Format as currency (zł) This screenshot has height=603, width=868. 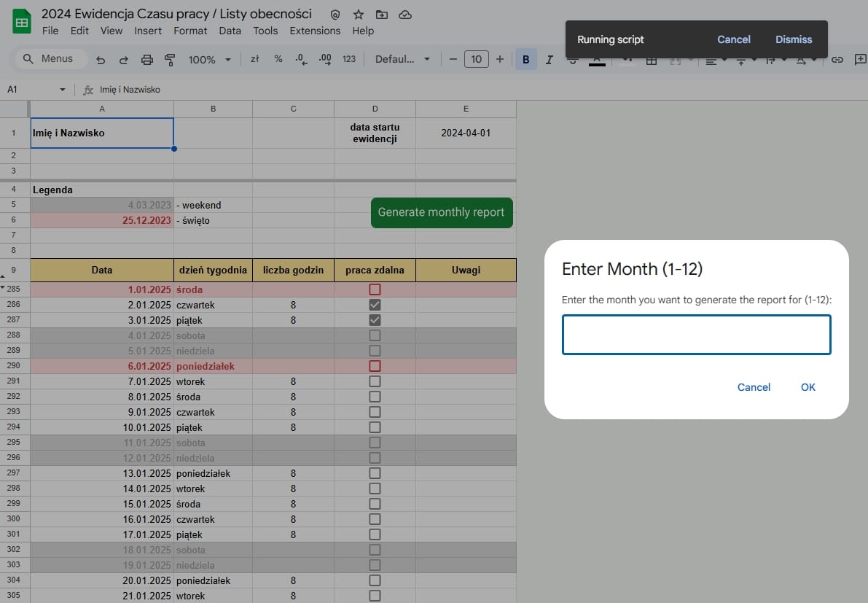tap(254, 58)
